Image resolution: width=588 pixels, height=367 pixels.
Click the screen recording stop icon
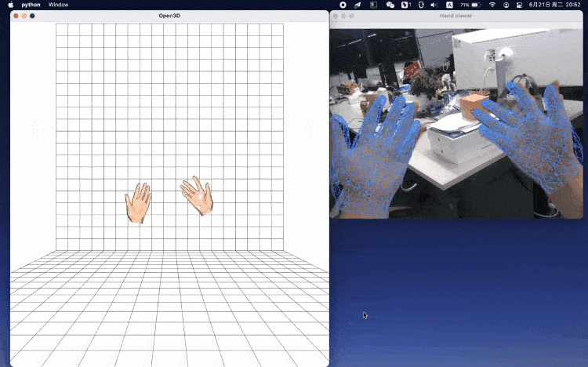(x=343, y=5)
